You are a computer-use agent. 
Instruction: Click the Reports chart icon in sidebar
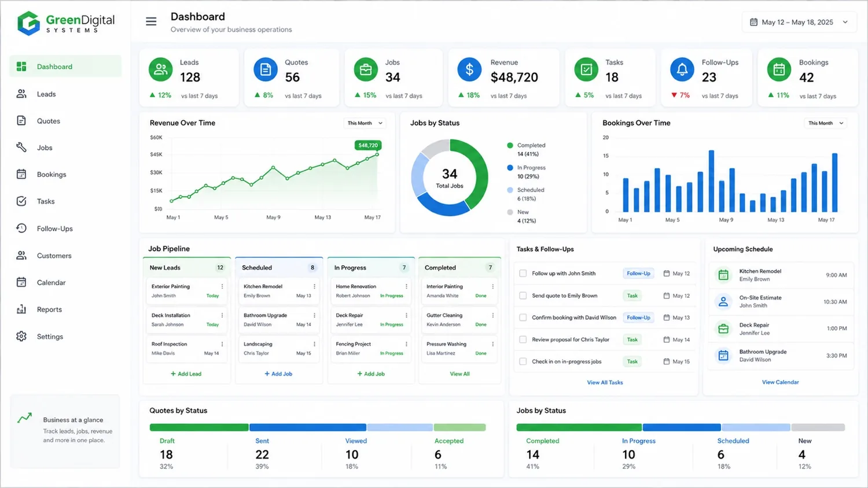pyautogui.click(x=21, y=309)
